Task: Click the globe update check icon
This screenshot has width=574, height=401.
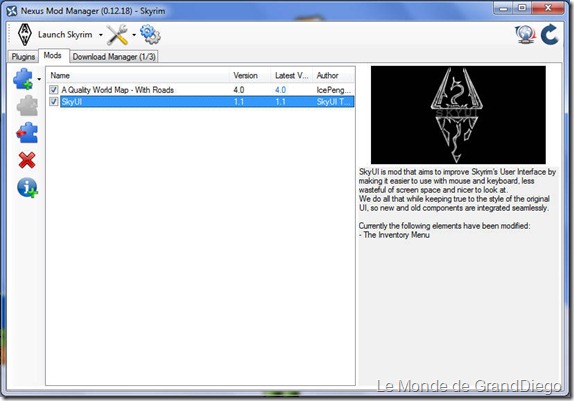Action: pyautogui.click(x=526, y=34)
